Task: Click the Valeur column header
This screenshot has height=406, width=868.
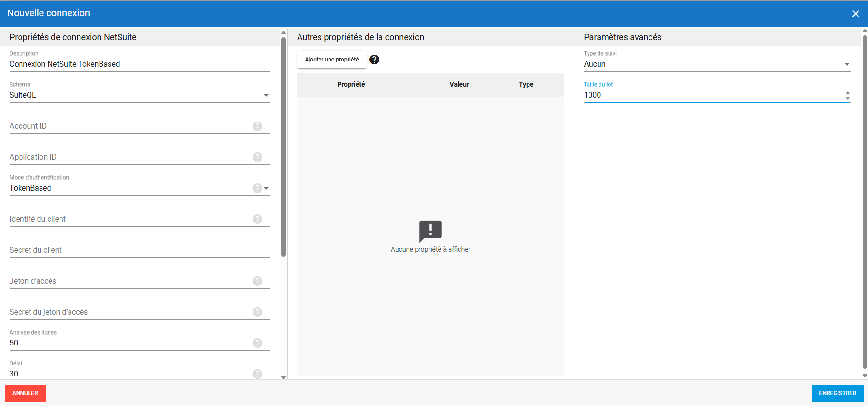Action: [x=459, y=84]
